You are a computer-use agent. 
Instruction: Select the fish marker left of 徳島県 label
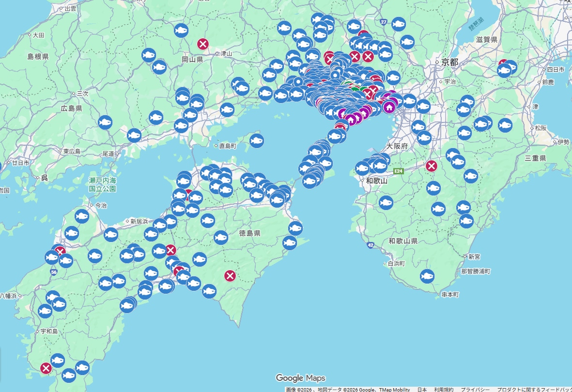221,238
